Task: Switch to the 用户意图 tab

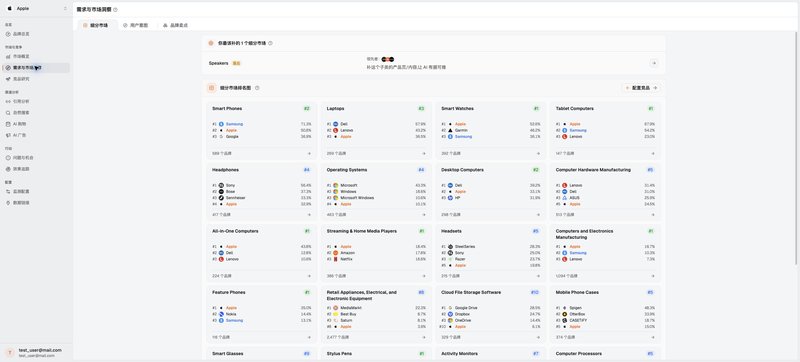Action: [136, 25]
